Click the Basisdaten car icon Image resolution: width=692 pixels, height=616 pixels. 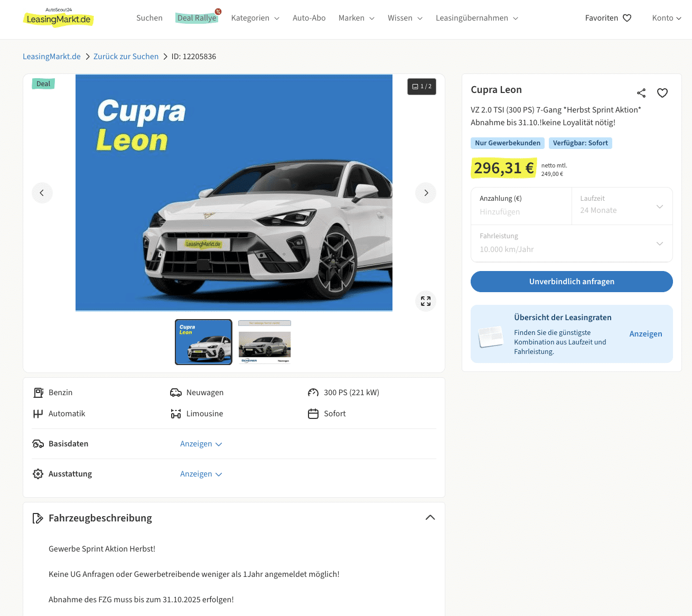[38, 444]
